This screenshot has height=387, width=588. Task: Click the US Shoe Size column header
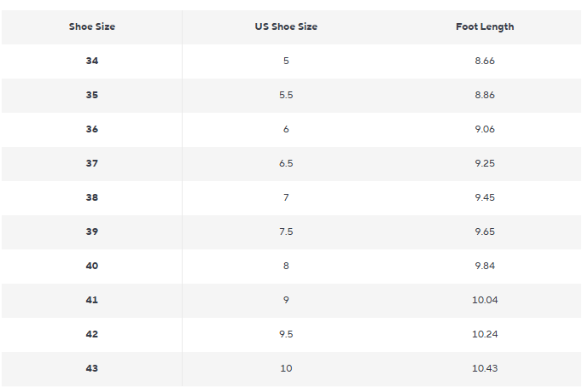click(x=286, y=26)
